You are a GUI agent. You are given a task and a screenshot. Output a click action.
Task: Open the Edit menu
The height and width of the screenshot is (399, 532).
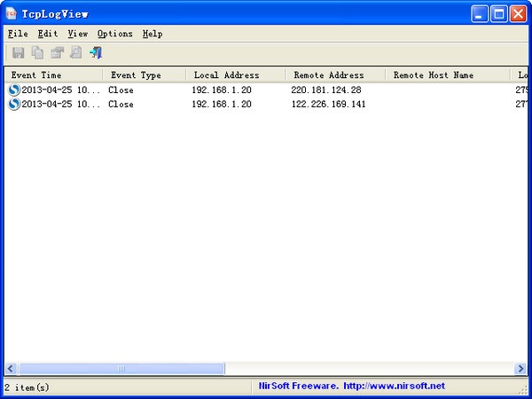coord(48,34)
